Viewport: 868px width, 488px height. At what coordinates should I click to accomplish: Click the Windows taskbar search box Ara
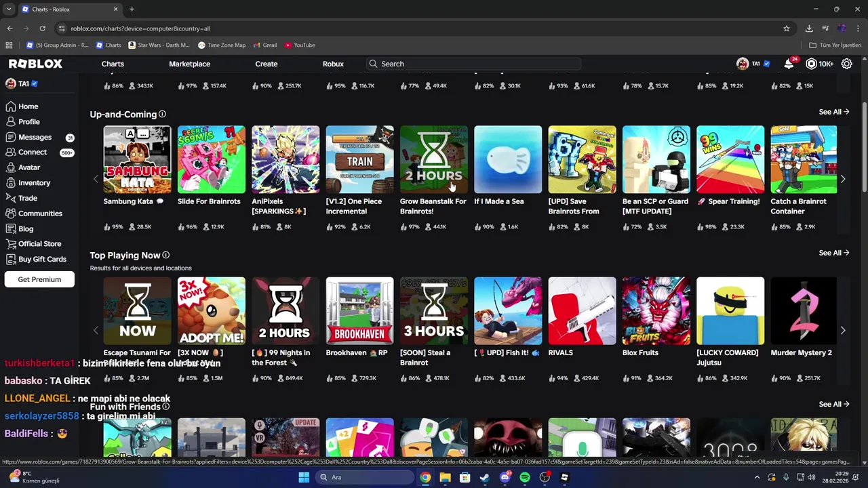(365, 477)
